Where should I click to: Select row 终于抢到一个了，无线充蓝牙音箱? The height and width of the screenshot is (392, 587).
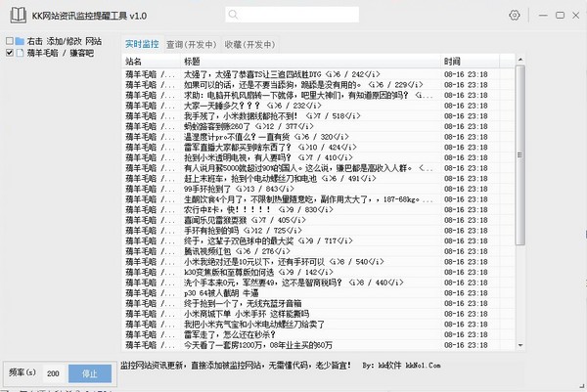318,303
